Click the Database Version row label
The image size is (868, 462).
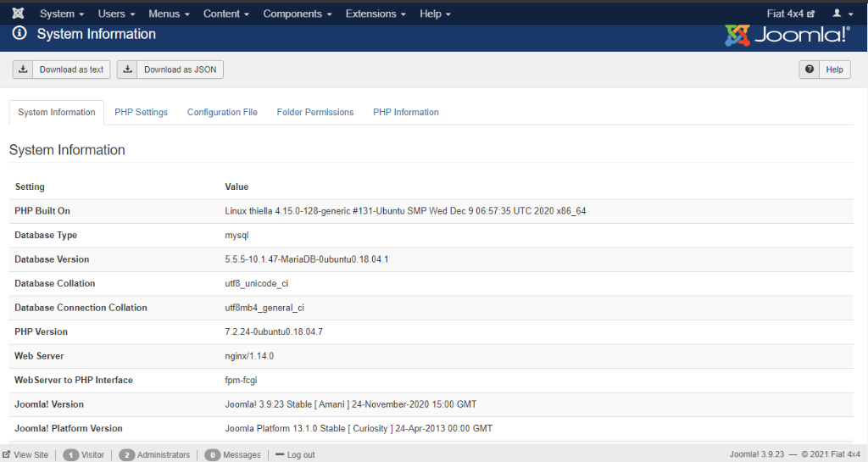tap(52, 259)
